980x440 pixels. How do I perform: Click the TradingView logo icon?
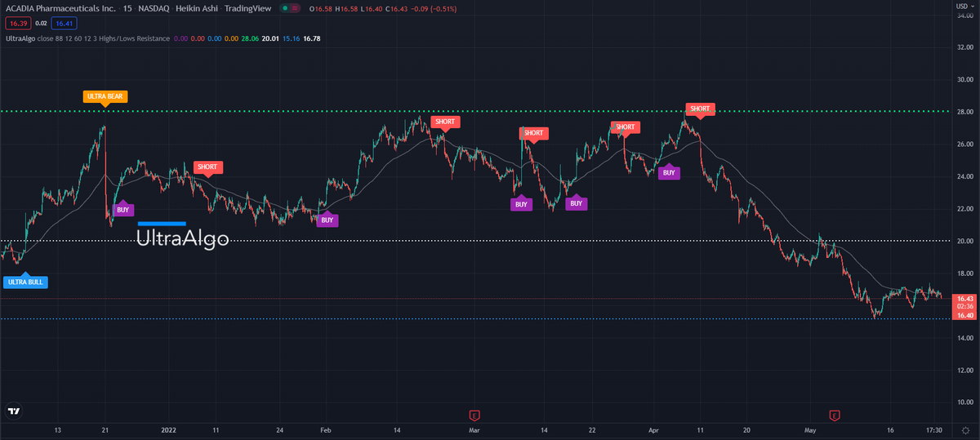coord(13,412)
